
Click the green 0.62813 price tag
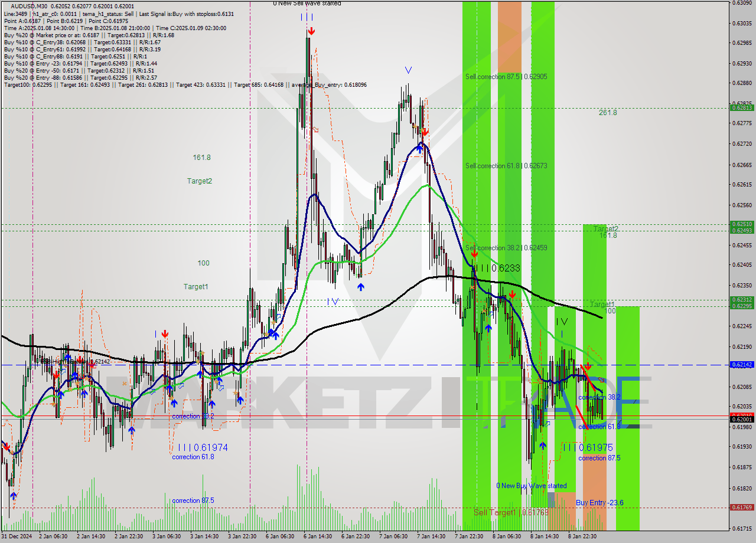[742, 108]
